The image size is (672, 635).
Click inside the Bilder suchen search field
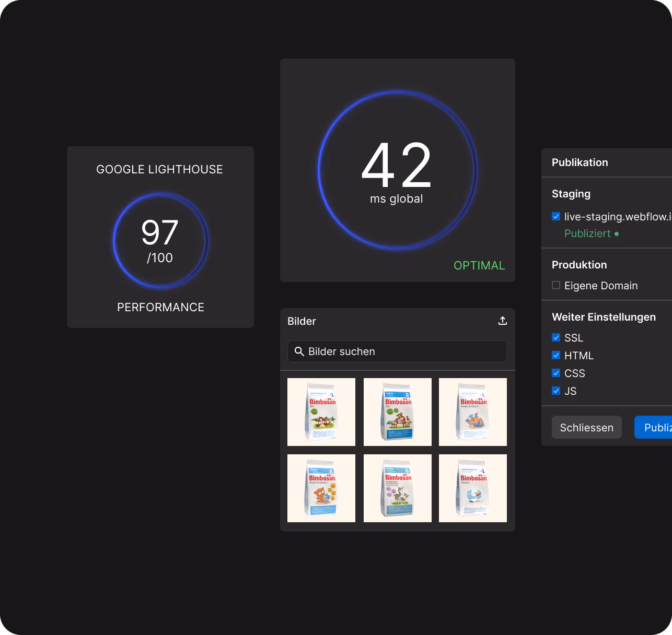coord(397,351)
